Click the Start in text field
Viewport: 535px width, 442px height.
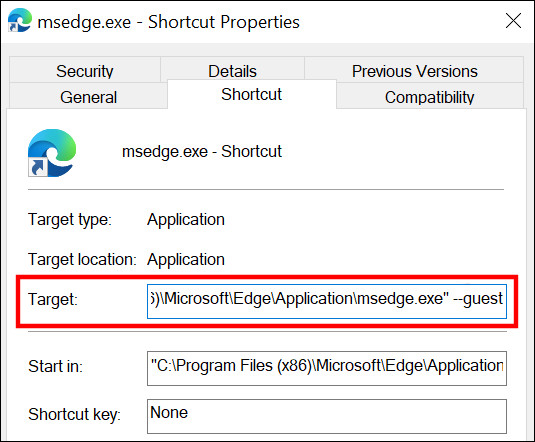(327, 368)
